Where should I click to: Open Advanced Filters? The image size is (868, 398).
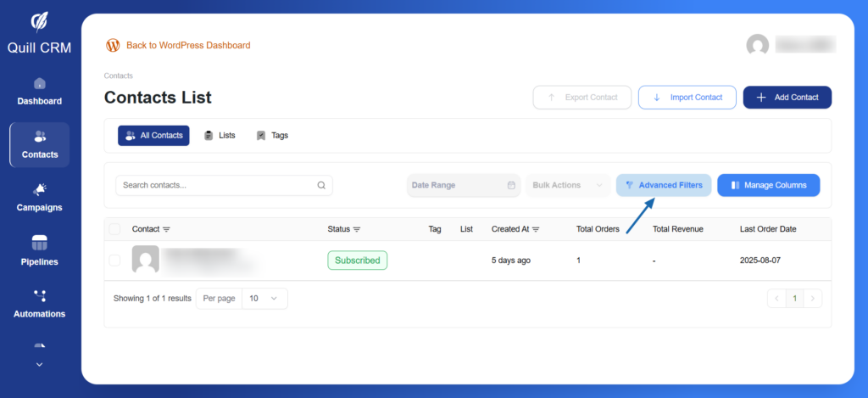[664, 185]
